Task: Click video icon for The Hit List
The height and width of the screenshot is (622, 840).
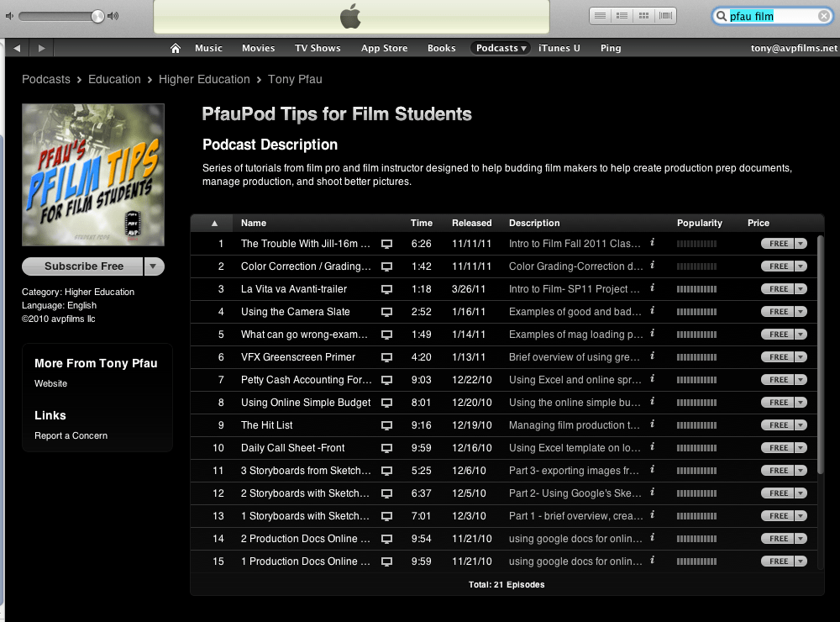Action: pyautogui.click(x=386, y=425)
